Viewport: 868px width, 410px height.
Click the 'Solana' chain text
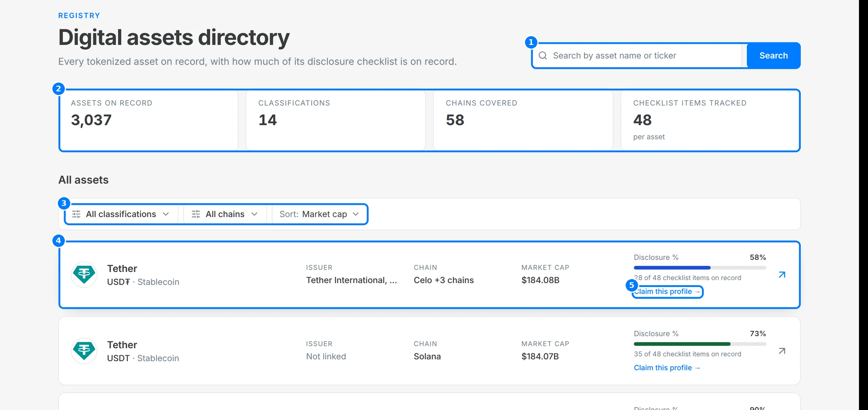(x=427, y=356)
